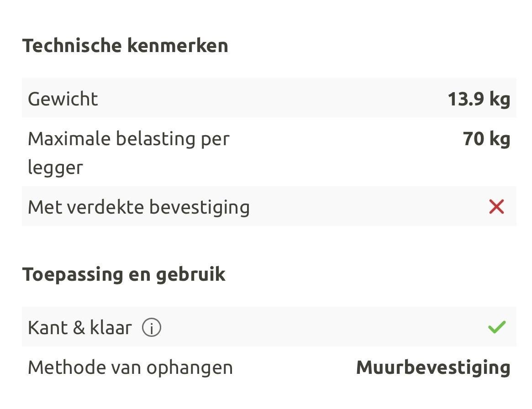Click the Technische kenmerken heading
The height and width of the screenshot is (409, 532).
point(125,46)
